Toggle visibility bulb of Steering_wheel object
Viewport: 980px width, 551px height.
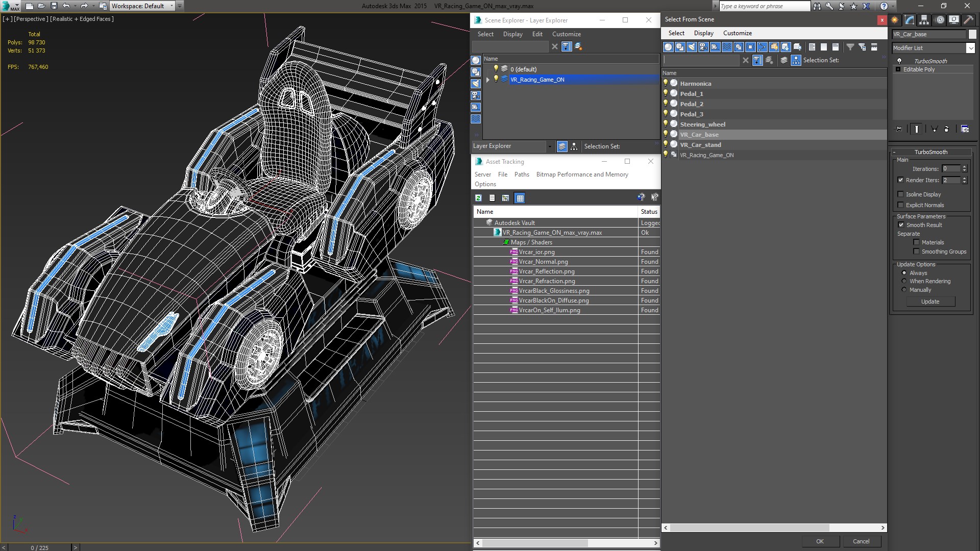(666, 123)
